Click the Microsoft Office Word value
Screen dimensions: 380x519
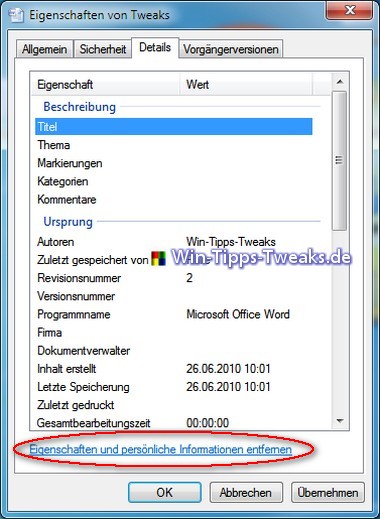pos(238,314)
